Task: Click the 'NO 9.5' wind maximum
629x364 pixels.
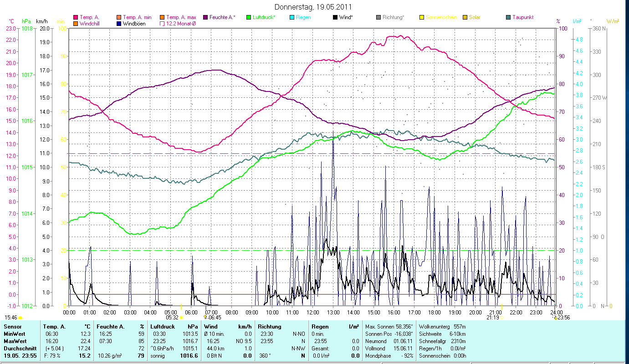Action: click(244, 341)
